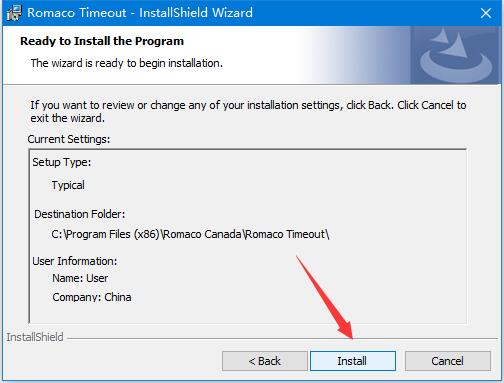Select the Setup Type line
Image resolution: width=504 pixels, height=383 pixels.
62,162
